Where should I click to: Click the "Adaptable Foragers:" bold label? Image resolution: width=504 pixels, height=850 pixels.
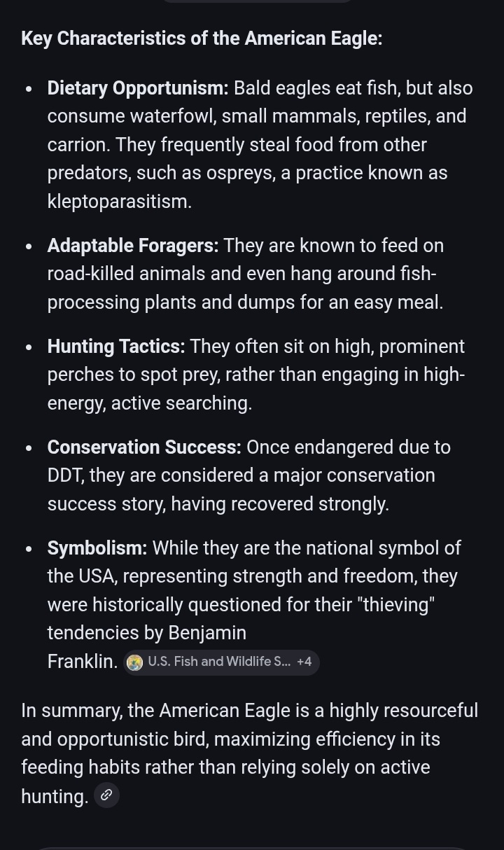pos(133,246)
